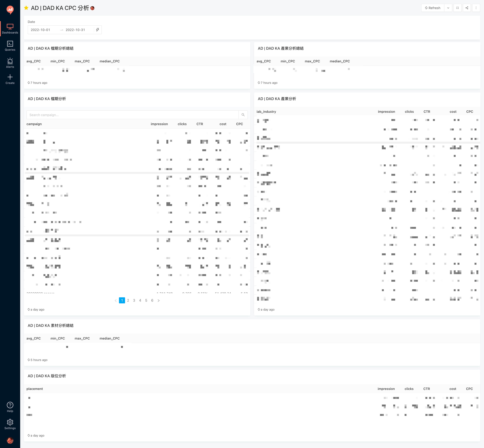Toggle the favorite star next to title

pyautogui.click(x=26, y=8)
